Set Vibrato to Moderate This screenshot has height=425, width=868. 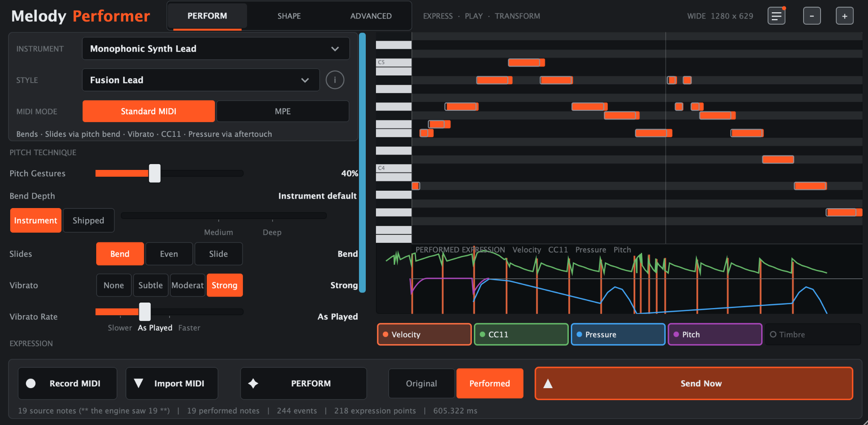(x=187, y=285)
